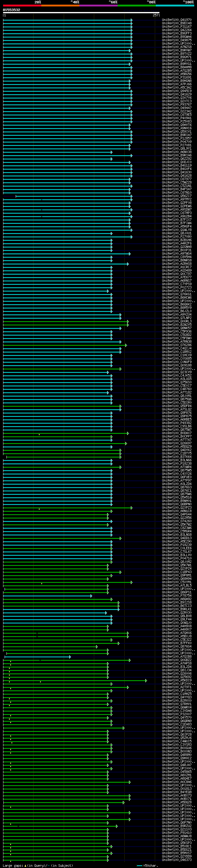Click the cyan ~100% identity color bar
Screen dimensions: 197x868
[x=175, y=6]
